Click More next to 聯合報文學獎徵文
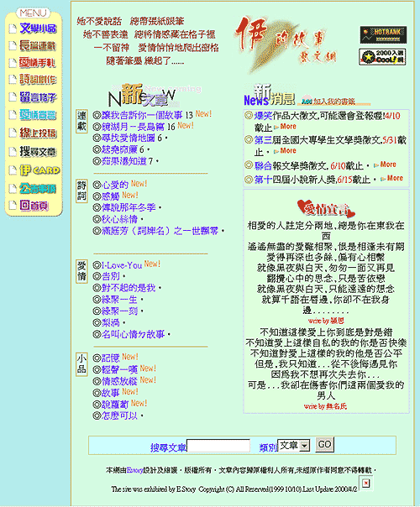The width and height of the screenshot is (420, 507). point(388,165)
